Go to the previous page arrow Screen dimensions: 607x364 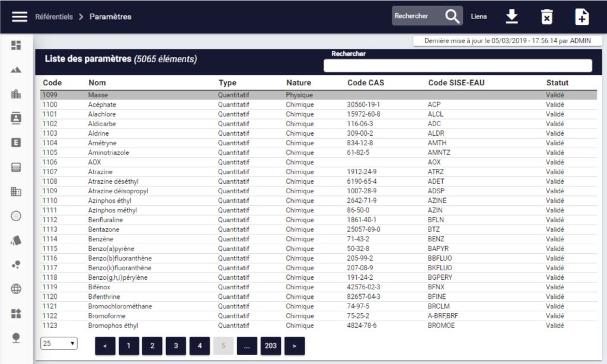point(105,346)
